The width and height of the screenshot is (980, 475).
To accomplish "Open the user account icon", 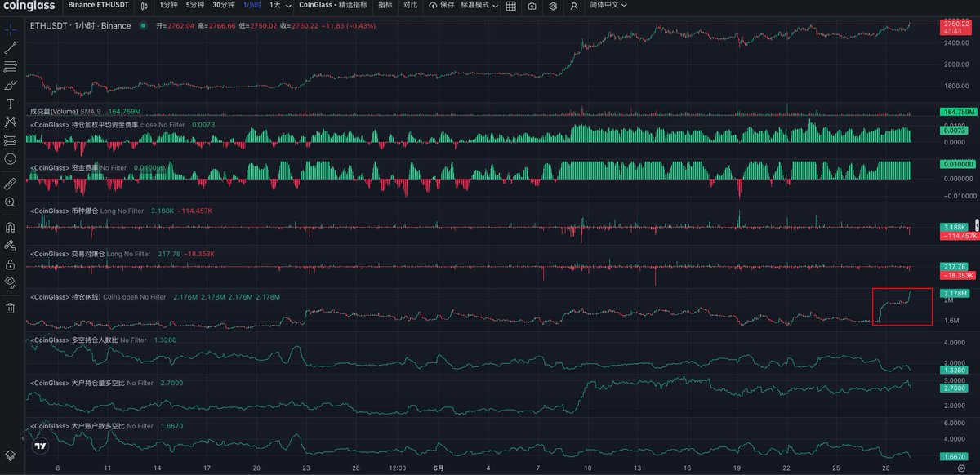I will [x=574, y=6].
